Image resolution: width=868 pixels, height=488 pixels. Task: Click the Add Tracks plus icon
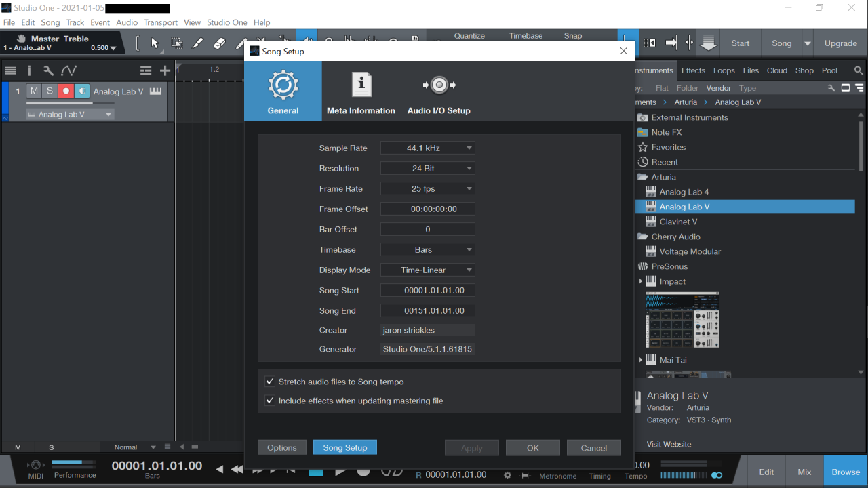165,70
